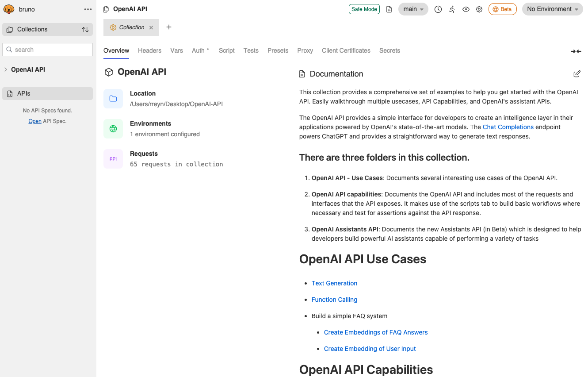Click the eye icon in the top bar
Viewport: 588px width, 377px height.
coord(466,9)
